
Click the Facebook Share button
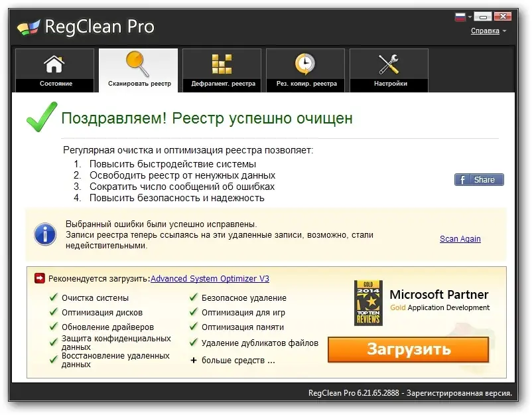click(x=479, y=180)
